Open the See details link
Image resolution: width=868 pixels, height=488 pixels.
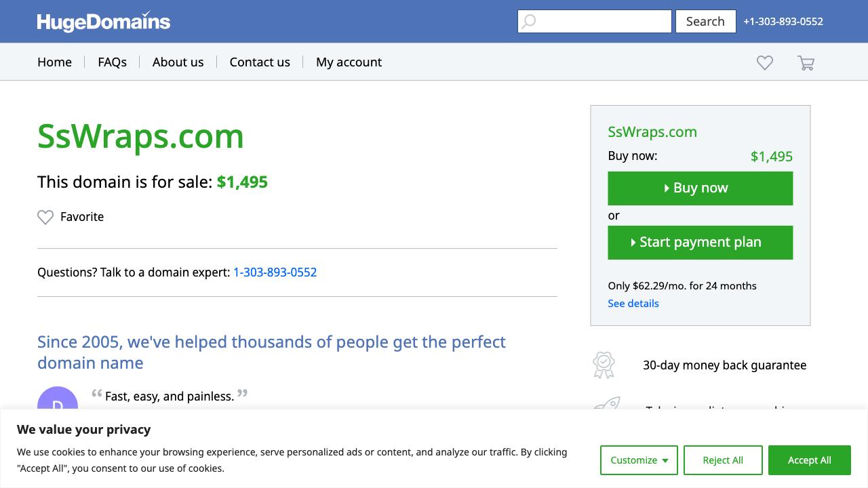coord(633,304)
